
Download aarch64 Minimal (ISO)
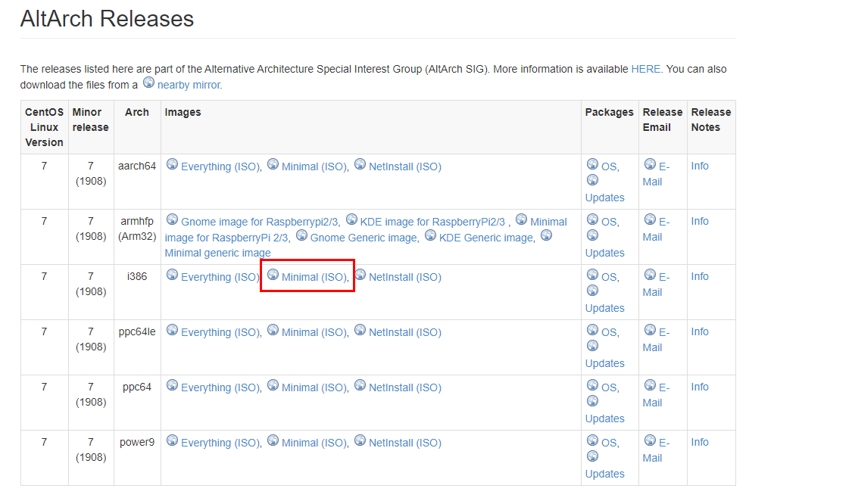313,166
